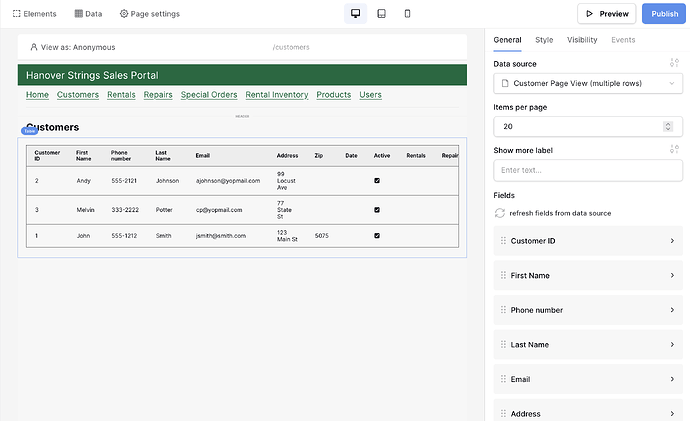
Task: Click the ajohnson@yopmail.com email cell
Action: (228, 180)
